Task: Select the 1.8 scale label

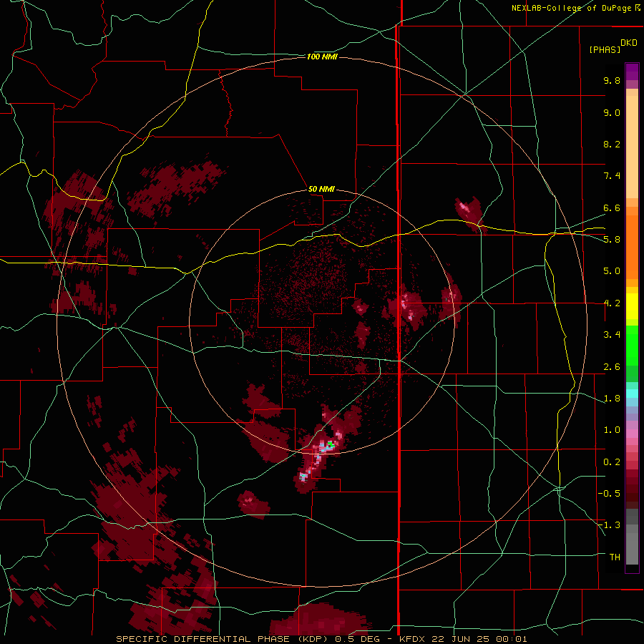Action: pos(612,399)
